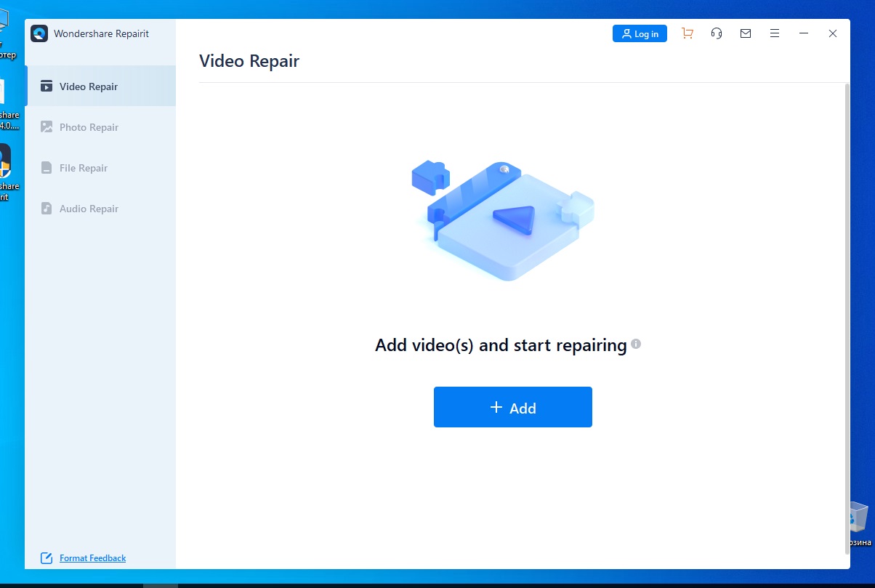875x588 pixels.
Task: Open the hamburger menu
Action: tap(774, 33)
